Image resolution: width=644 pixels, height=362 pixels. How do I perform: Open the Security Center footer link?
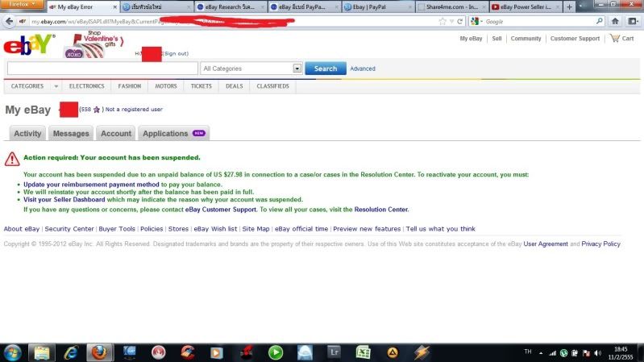click(69, 229)
